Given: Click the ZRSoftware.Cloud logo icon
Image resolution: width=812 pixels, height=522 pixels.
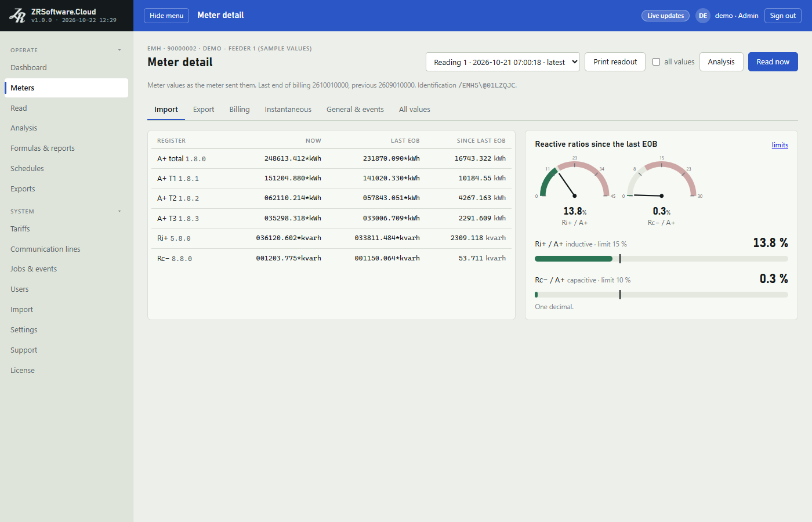Looking at the screenshot, I should click(x=17, y=16).
